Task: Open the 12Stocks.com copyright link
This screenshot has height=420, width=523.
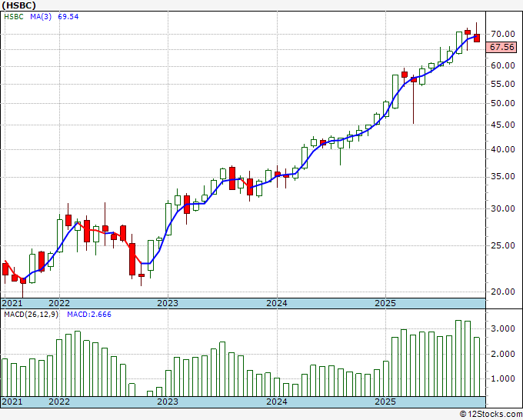Action: click(491, 415)
